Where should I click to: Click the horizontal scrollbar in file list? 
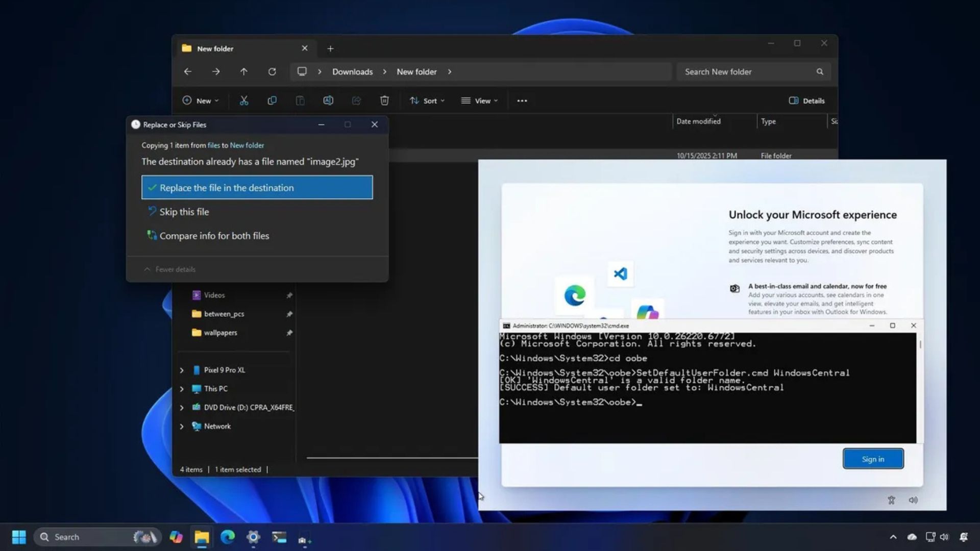(391, 458)
